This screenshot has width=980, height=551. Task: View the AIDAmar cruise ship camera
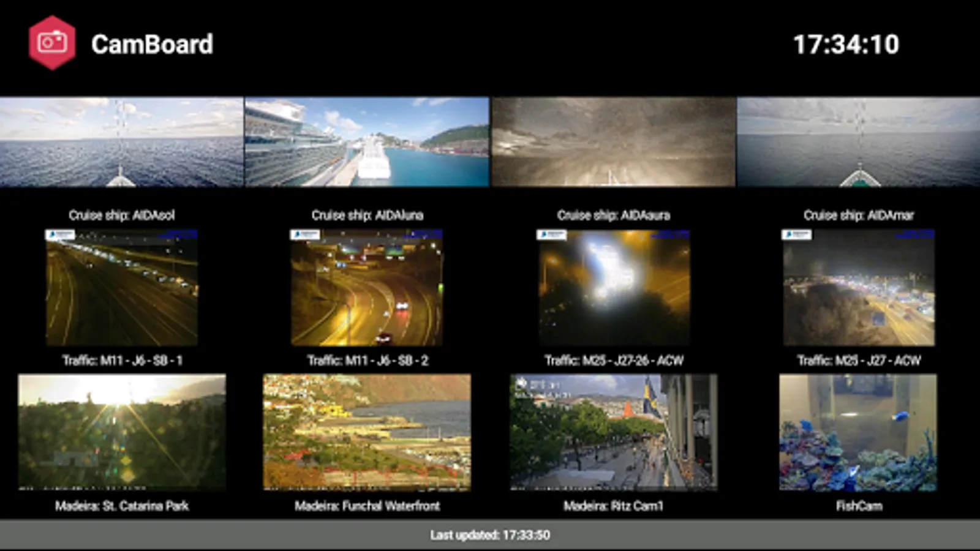859,141
